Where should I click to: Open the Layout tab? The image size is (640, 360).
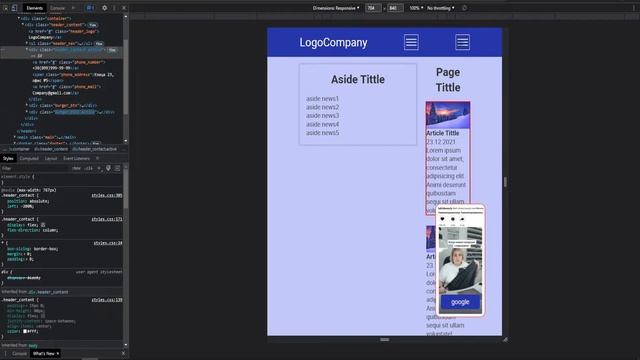tap(51, 158)
